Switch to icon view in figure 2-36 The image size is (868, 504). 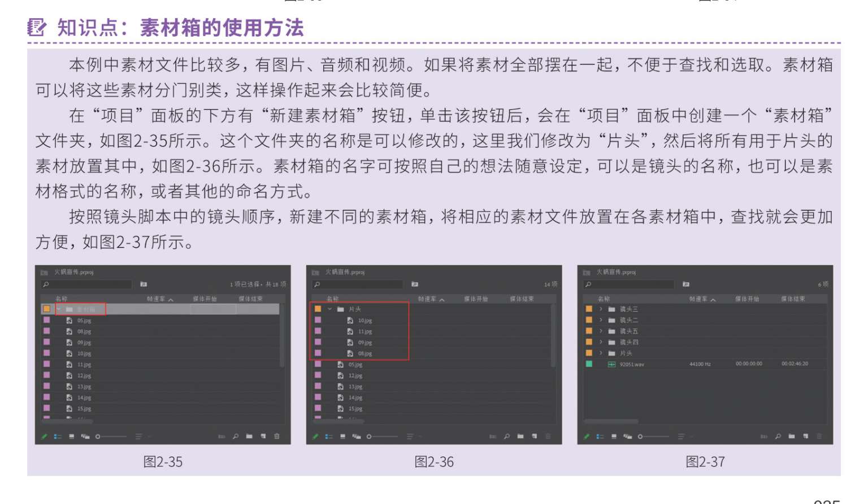(x=342, y=437)
